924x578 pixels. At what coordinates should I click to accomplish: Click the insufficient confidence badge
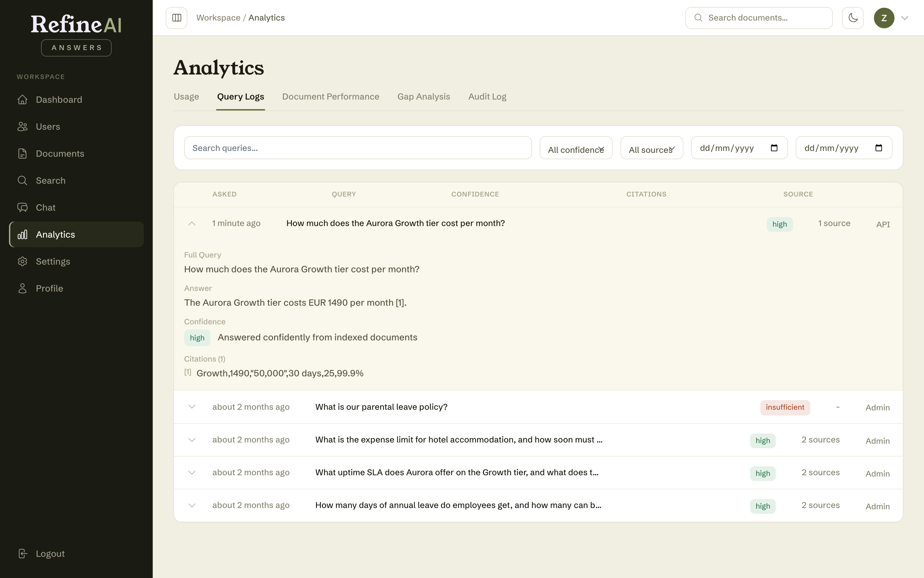[x=785, y=407]
